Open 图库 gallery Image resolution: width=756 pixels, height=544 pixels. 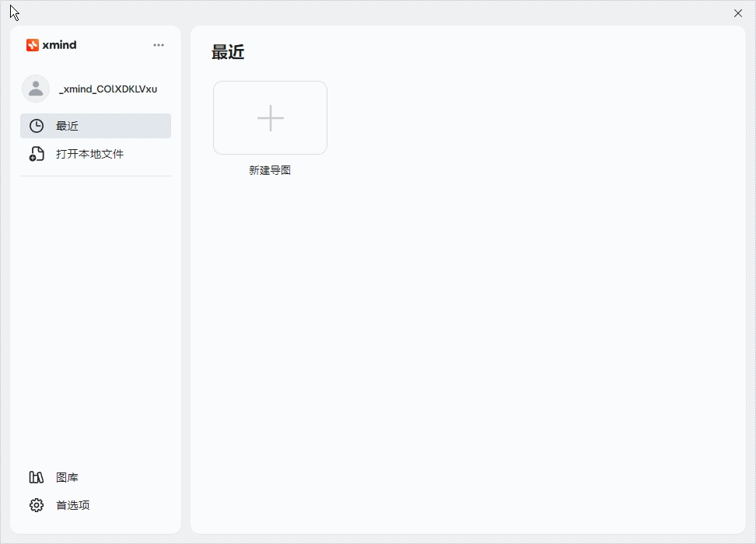pyautogui.click(x=96, y=477)
